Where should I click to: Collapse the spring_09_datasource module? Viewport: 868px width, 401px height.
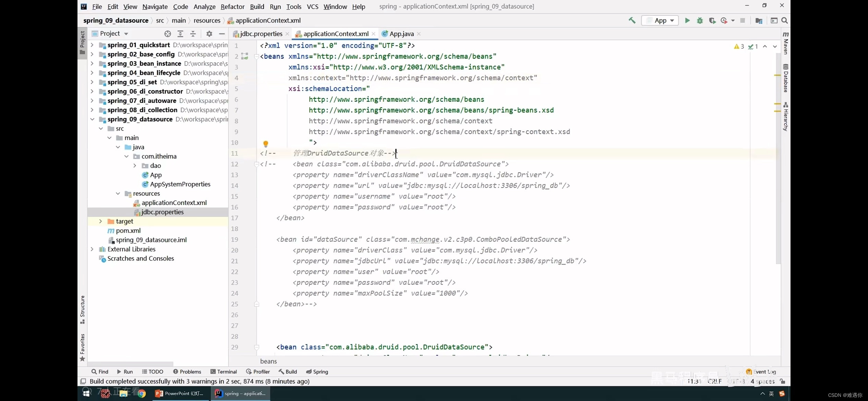coord(92,119)
